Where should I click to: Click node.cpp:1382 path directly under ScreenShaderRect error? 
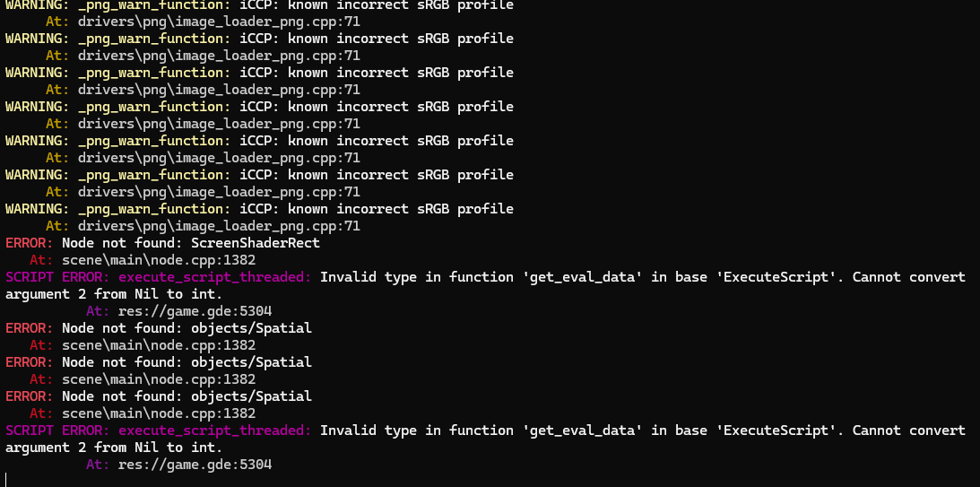[x=159, y=260]
